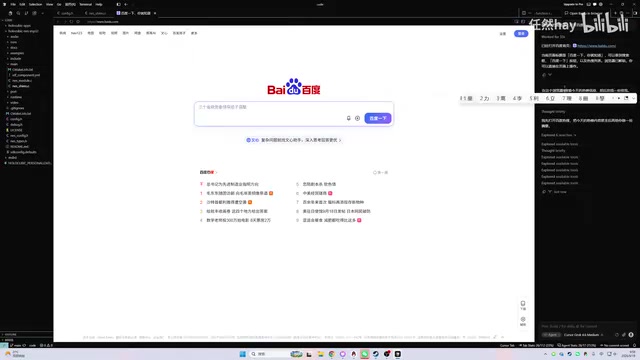Collapse the main folder in explorer
Screen dimensions: 640x360
[x=14, y=64]
